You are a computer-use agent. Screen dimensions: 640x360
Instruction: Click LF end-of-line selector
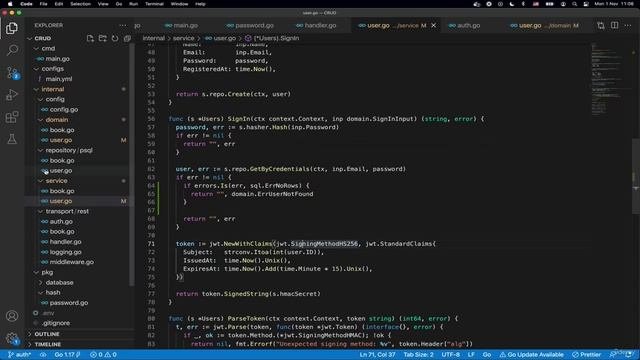(471, 355)
